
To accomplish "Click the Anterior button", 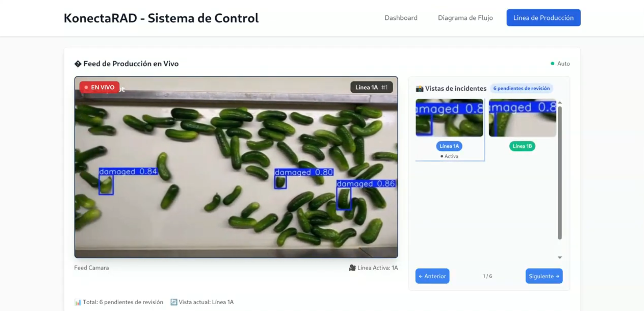I will click(x=432, y=276).
